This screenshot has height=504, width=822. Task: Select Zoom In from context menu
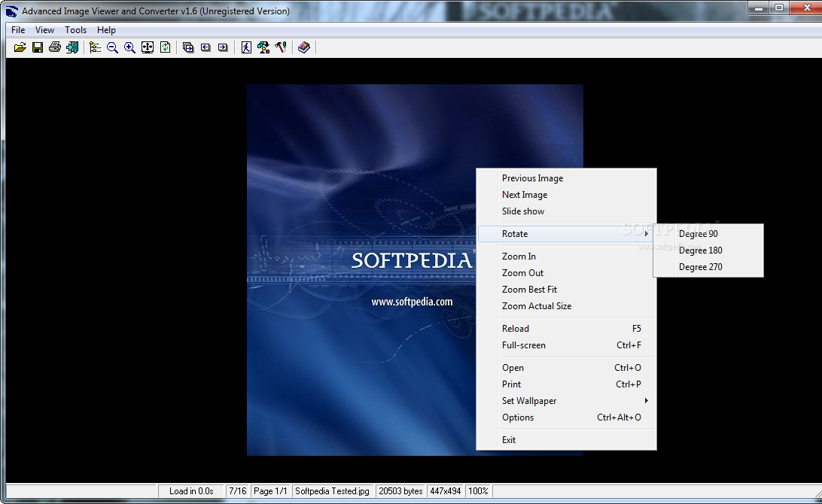(567, 257)
